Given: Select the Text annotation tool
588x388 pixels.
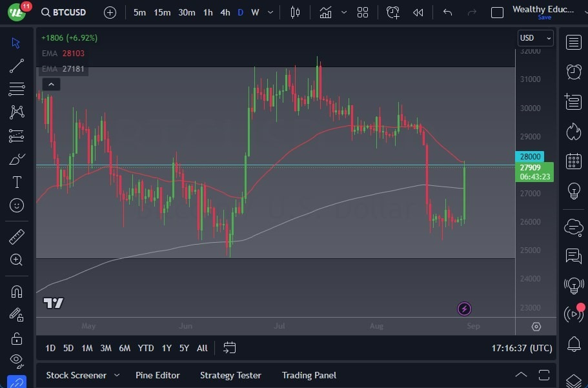Looking at the screenshot, I should point(16,182).
